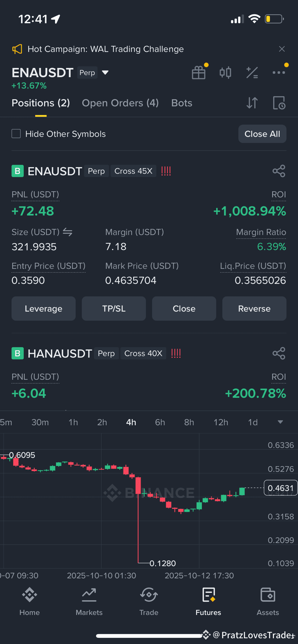
Task: Select the 2h chart interval
Action: [102, 422]
